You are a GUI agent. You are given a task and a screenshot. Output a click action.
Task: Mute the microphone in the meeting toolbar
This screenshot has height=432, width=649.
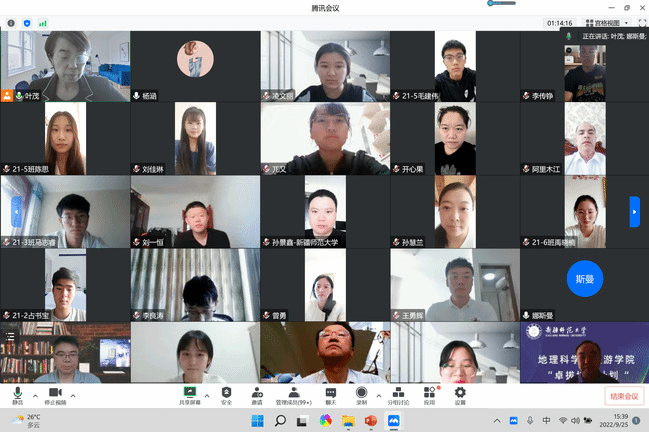pyautogui.click(x=17, y=393)
